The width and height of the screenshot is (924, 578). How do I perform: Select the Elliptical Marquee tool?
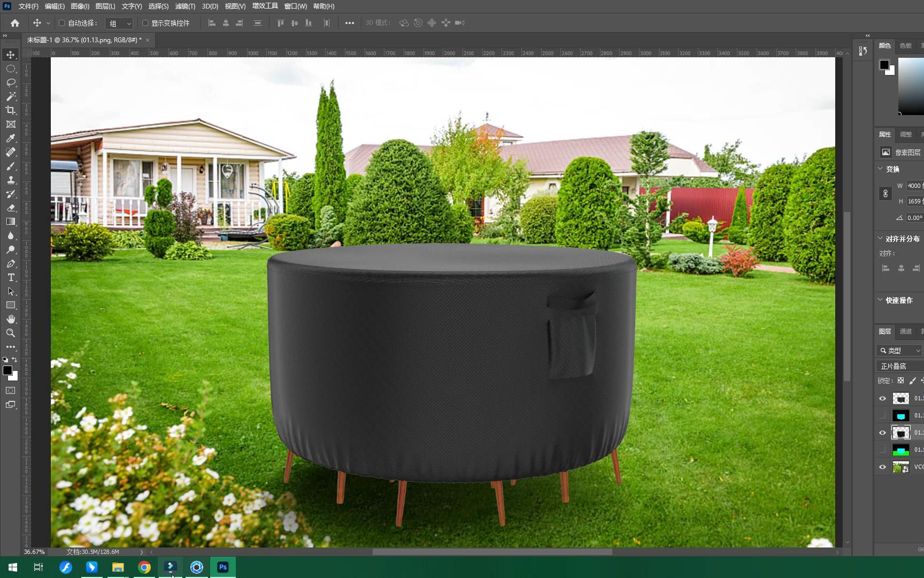(11, 69)
